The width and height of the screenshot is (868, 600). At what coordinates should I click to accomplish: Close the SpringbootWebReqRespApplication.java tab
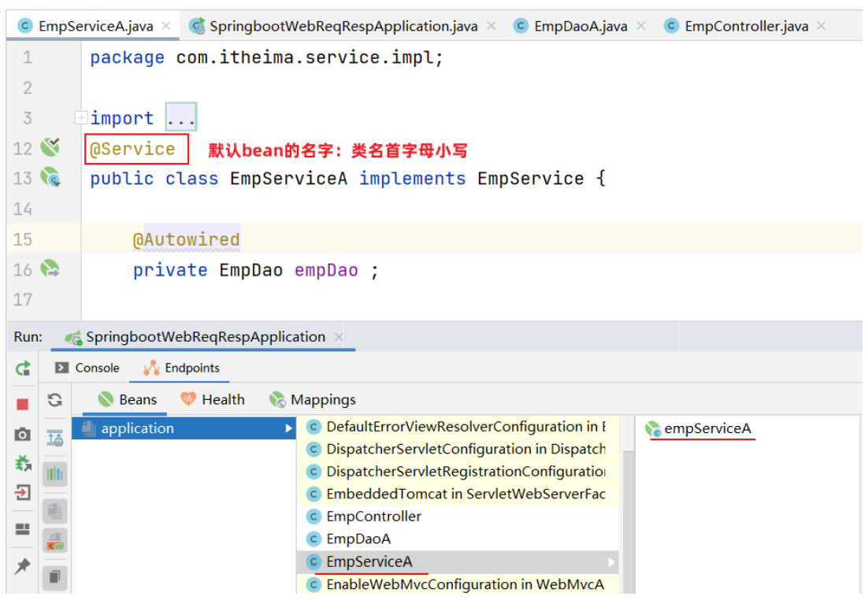point(491,25)
